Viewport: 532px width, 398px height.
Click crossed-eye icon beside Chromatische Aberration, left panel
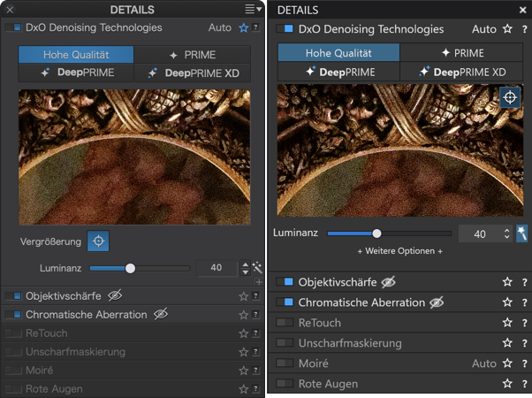tap(161, 314)
